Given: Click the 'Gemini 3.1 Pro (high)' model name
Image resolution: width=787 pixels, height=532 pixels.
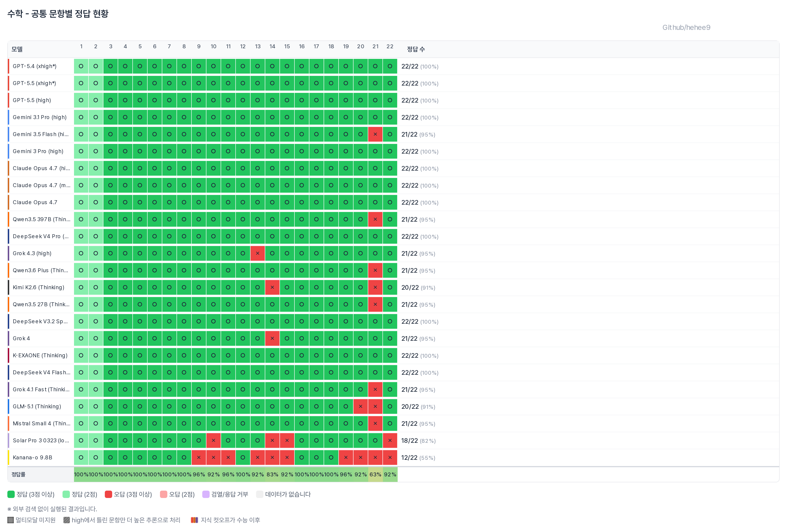Looking at the screenshot, I should [x=40, y=117].
